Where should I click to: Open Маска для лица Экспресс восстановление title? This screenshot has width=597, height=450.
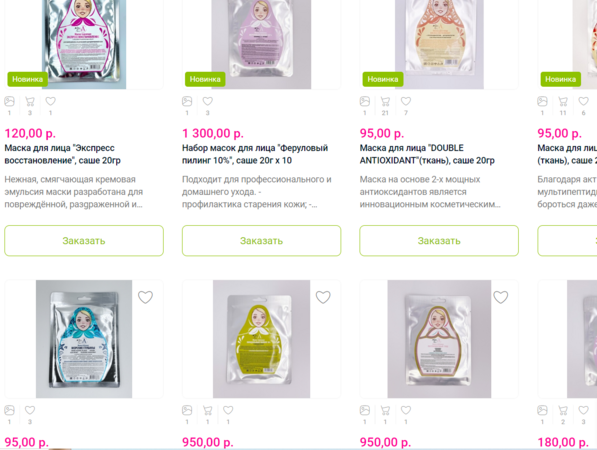pyautogui.click(x=62, y=154)
